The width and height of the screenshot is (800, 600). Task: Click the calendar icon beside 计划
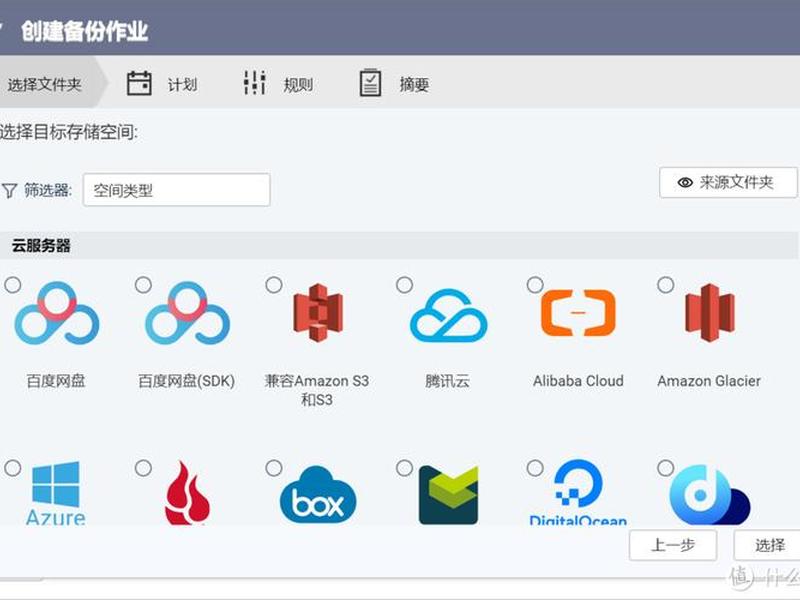pos(139,83)
